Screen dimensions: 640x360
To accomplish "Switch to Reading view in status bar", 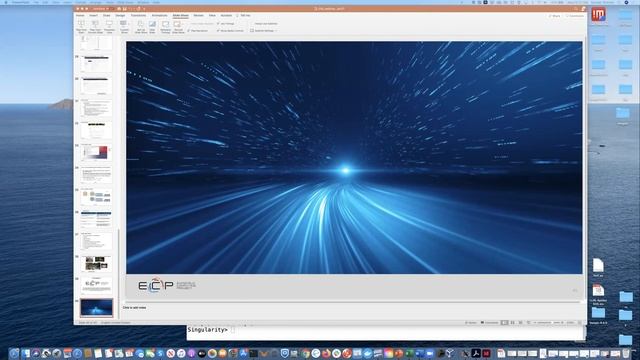I will coord(520,322).
